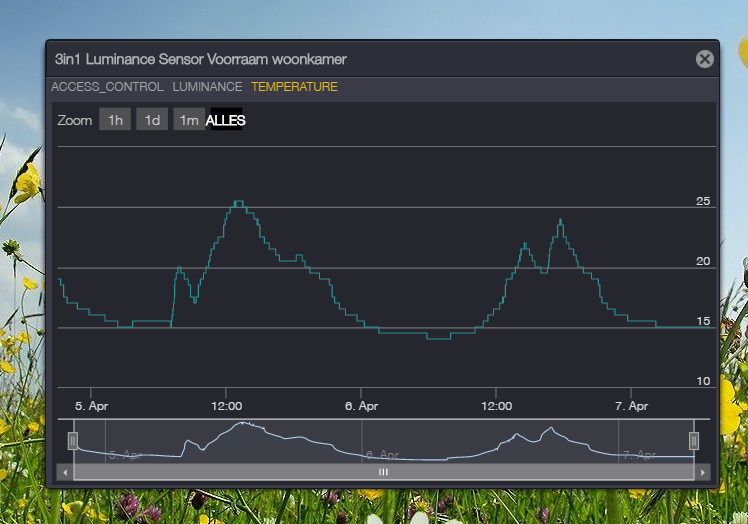Click the highest temperature peak on chart
This screenshot has width=748, height=524.
[x=238, y=202]
